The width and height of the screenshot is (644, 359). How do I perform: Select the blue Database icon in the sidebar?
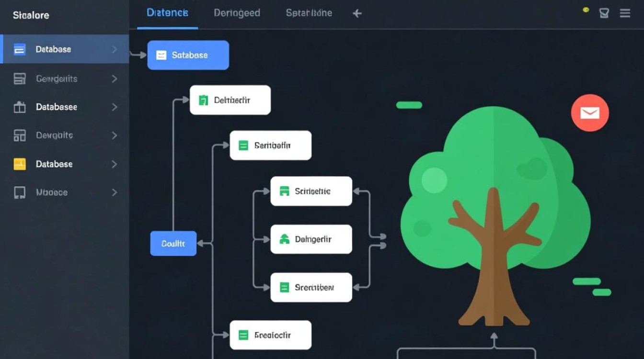20,49
